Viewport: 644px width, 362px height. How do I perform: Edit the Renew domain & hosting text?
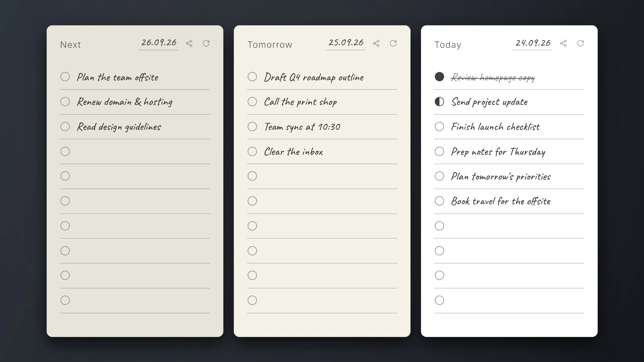click(124, 102)
